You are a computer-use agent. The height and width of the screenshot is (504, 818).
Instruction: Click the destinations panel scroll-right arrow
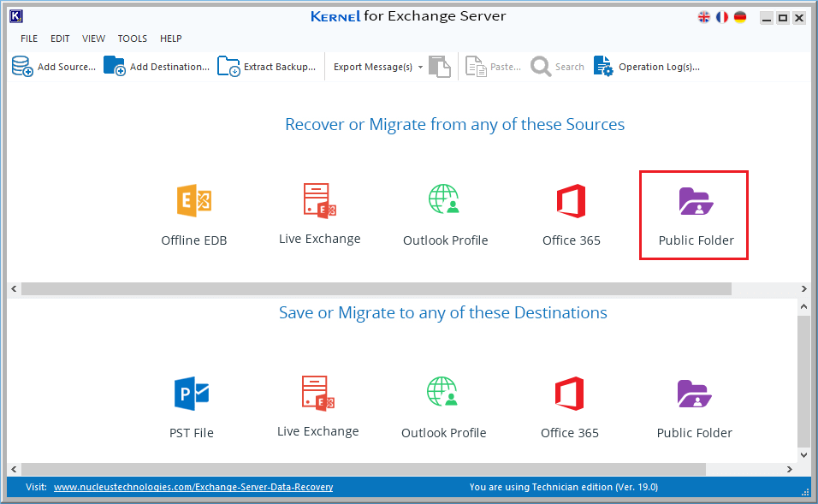click(790, 469)
